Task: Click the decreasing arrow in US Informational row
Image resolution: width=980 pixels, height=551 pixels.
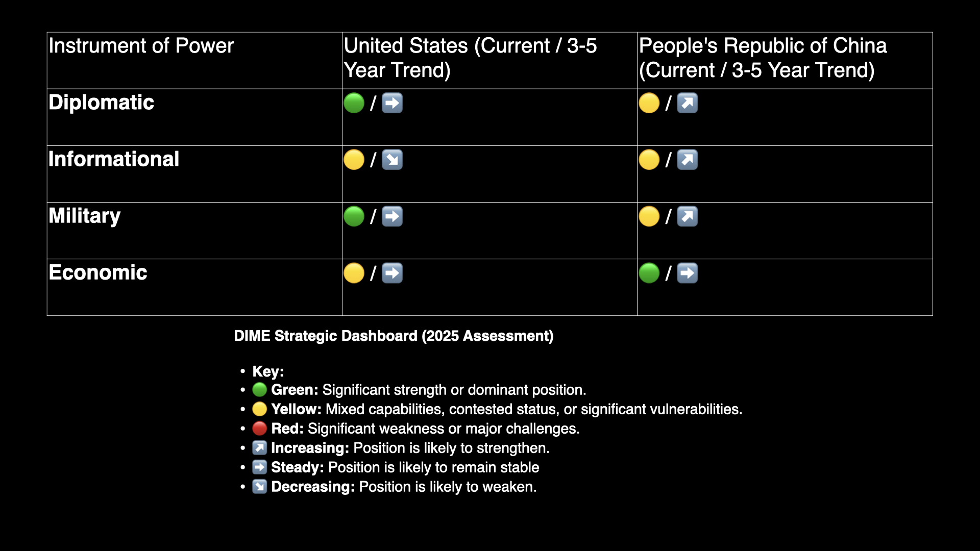Action: tap(392, 160)
